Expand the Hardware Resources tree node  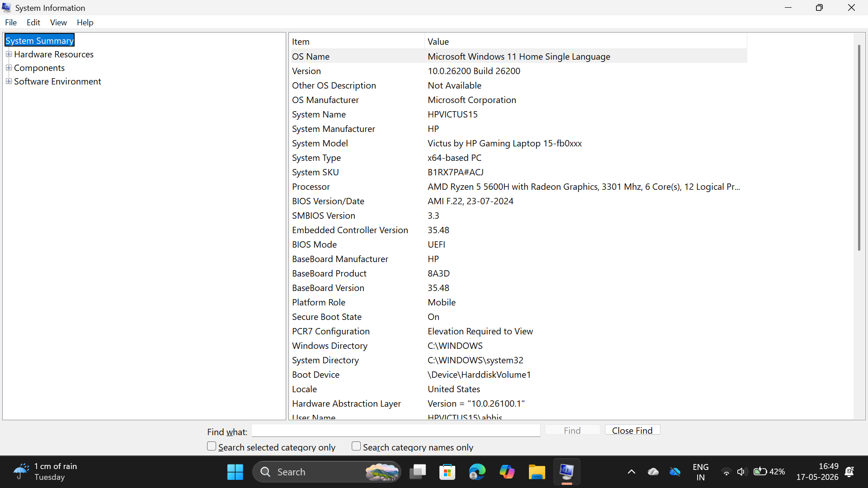pos(9,54)
